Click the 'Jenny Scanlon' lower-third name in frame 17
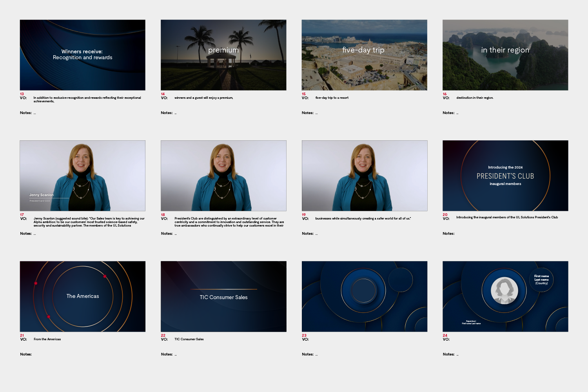This screenshot has height=392, width=588. [42, 195]
